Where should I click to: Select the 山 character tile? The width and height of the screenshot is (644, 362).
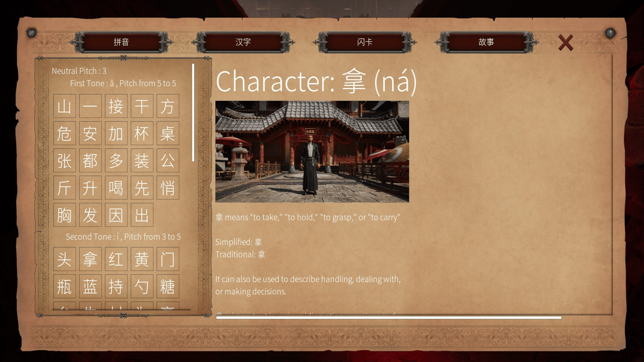click(x=64, y=106)
